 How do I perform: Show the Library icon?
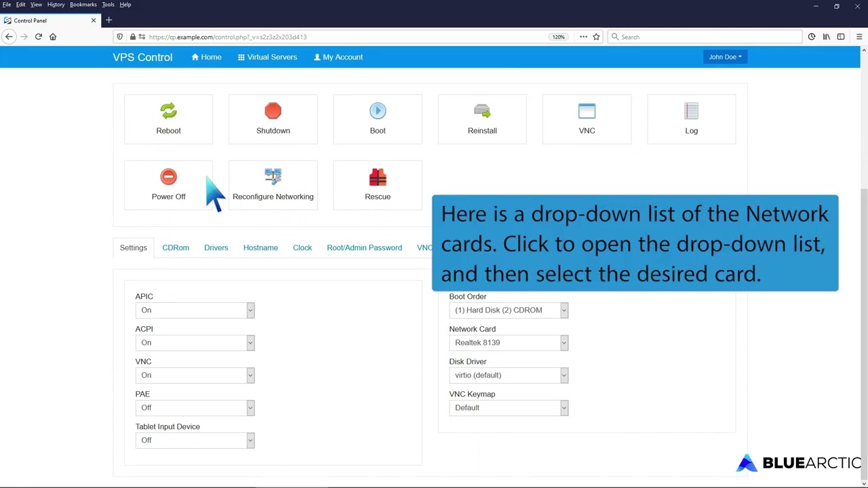coord(826,37)
